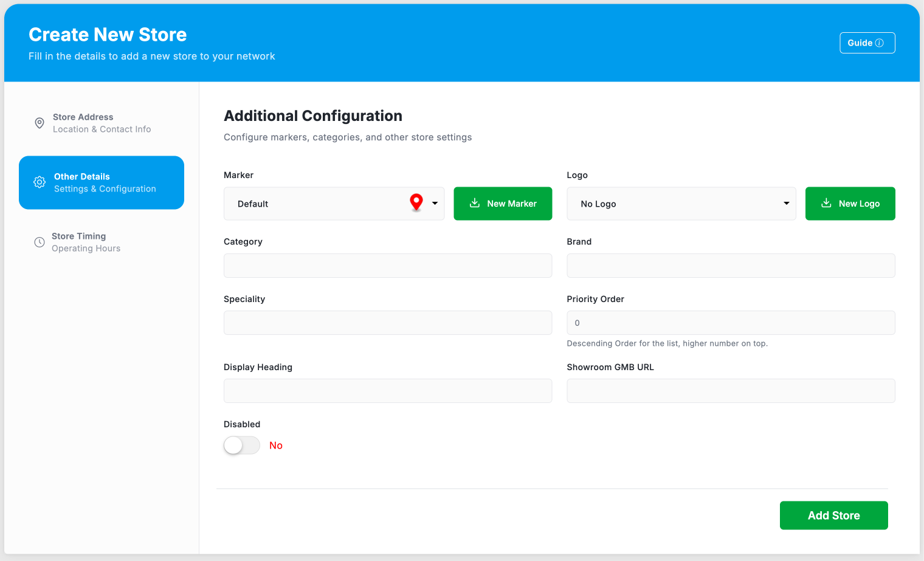Click the Descending Order hint text
The width and height of the screenshot is (924, 561).
point(667,343)
